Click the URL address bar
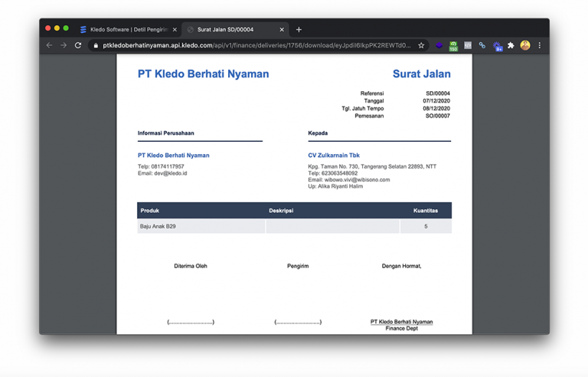This screenshot has height=377, width=588. pyautogui.click(x=257, y=45)
